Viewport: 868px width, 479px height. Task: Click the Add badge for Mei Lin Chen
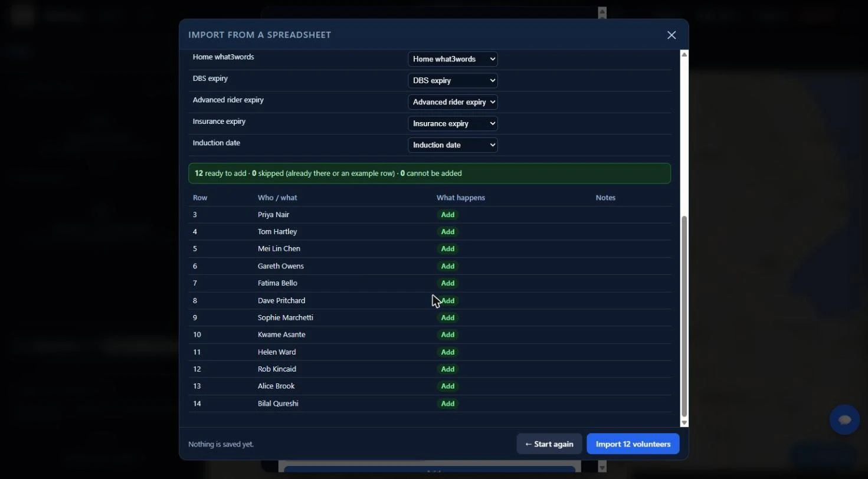pos(448,249)
